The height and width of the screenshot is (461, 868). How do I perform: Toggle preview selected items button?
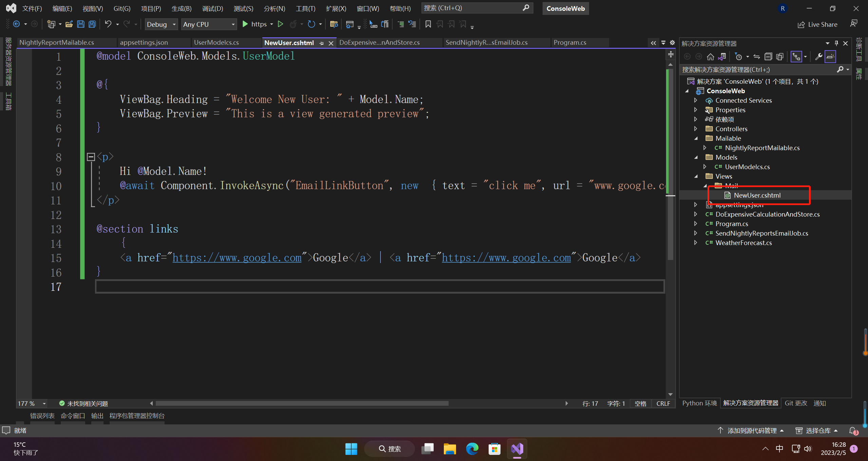830,57
